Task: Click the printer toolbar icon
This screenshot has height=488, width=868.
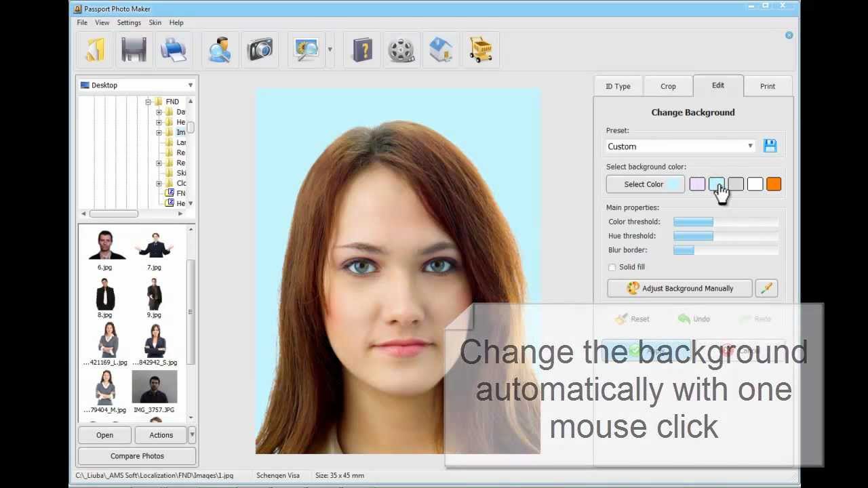Action: [x=174, y=49]
